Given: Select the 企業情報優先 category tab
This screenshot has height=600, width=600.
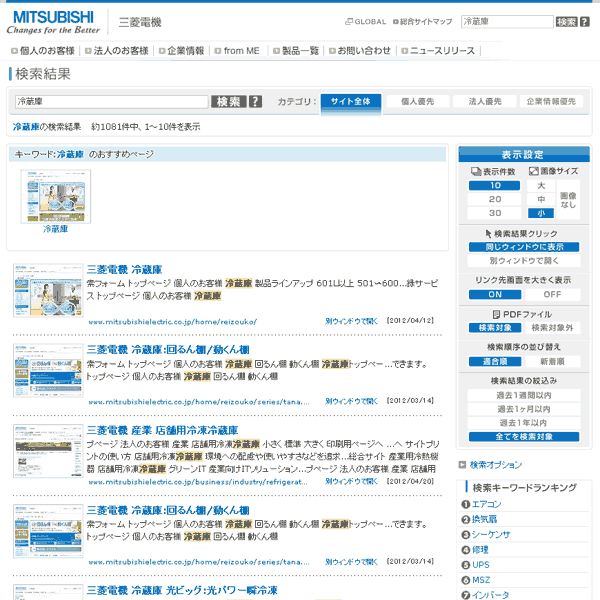Looking at the screenshot, I should click(551, 101).
